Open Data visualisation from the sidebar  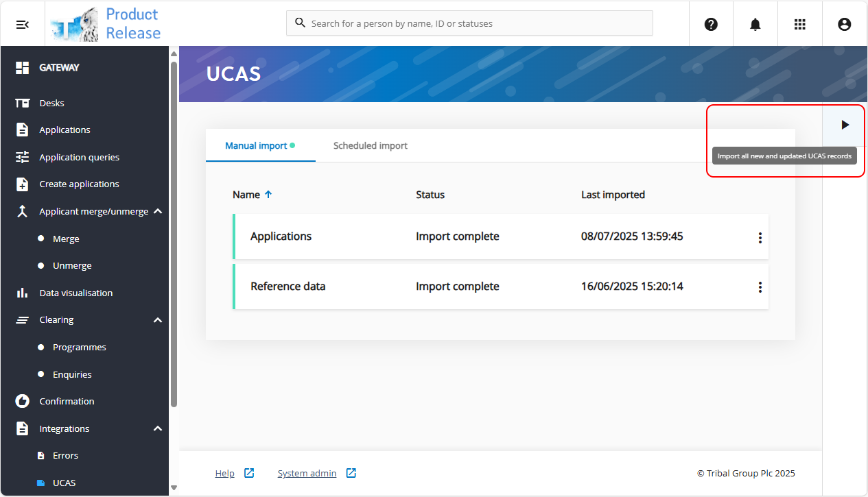click(75, 293)
